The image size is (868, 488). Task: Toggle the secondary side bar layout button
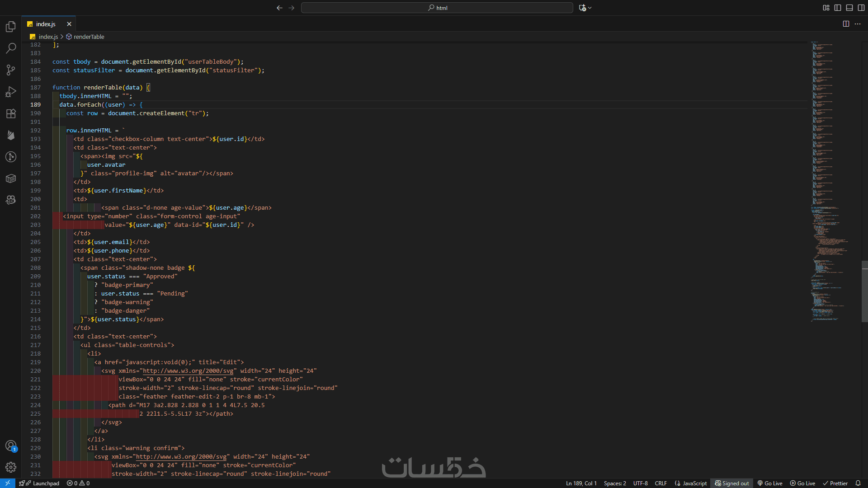pos(861,8)
